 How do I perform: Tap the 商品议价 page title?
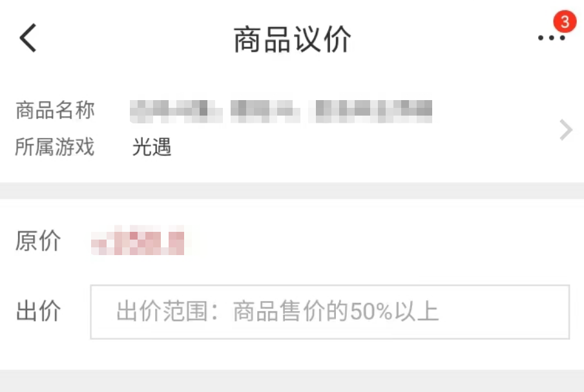point(293,39)
